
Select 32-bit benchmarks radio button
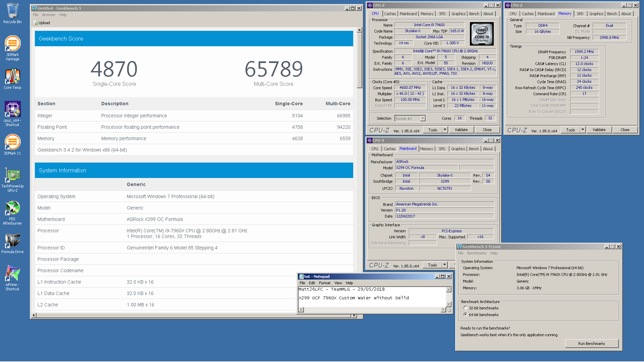[466, 308]
